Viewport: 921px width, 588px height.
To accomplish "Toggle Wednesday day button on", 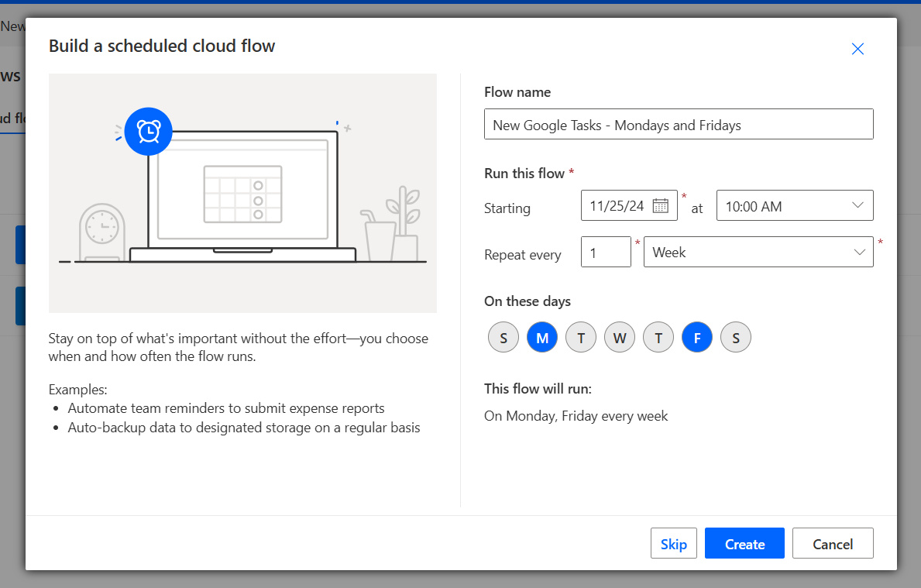I will [620, 338].
